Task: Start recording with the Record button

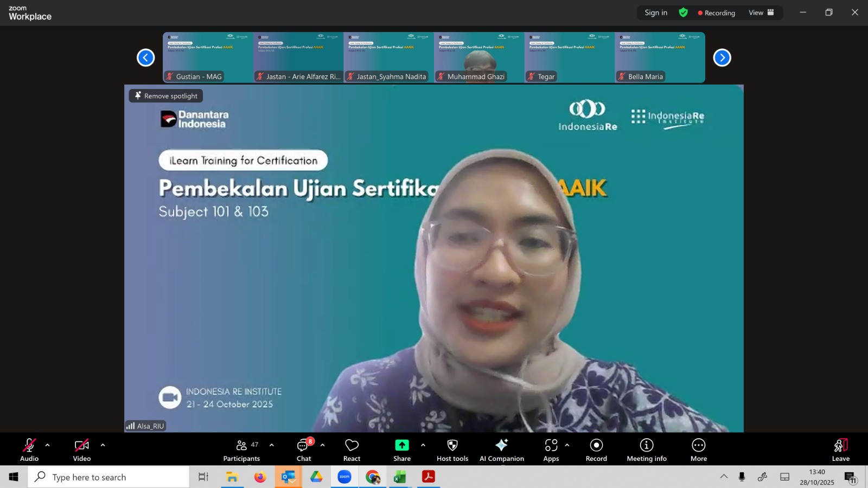Action: (596, 450)
